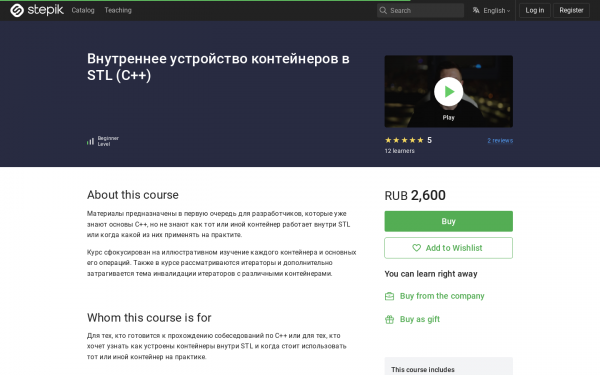Click 'This course includes' heading
Screen dimensions: 600x375
[423, 370]
